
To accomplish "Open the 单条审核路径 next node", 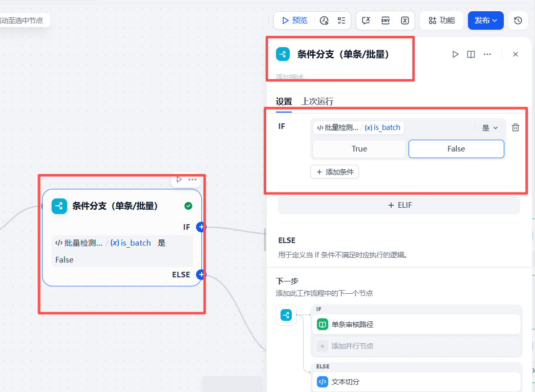I will pyautogui.click(x=416, y=324).
